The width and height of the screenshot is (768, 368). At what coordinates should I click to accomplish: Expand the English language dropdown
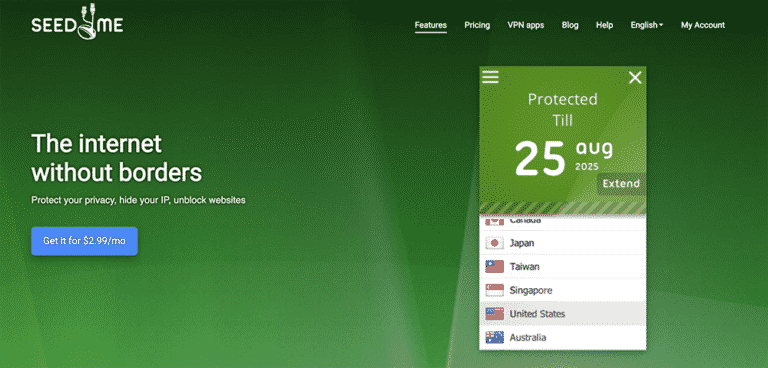(647, 25)
